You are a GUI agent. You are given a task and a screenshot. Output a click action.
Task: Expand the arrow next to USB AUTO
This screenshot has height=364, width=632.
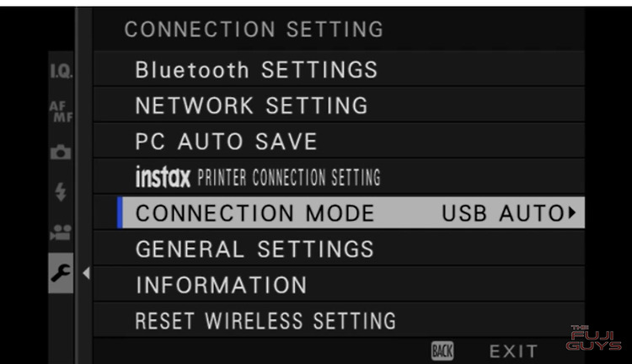[572, 212]
